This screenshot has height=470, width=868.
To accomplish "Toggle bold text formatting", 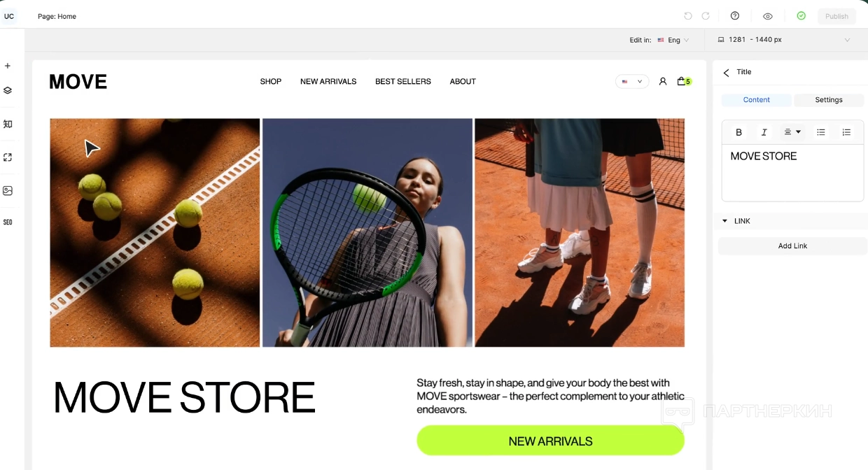I will pos(738,132).
